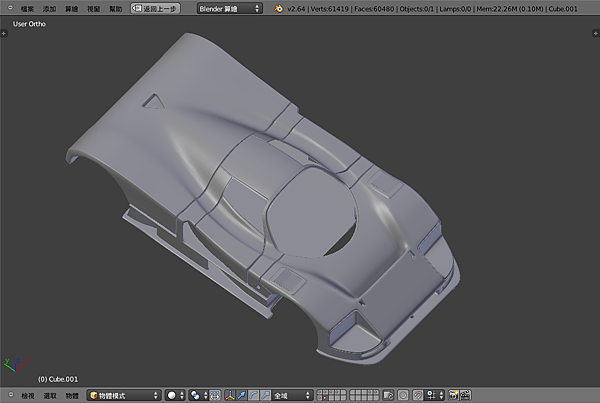Click the v2.64 version text
The height and width of the screenshot is (403, 600).
point(296,8)
